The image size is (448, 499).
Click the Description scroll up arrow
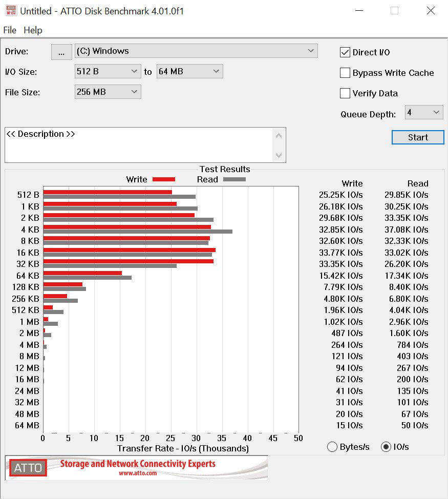(x=279, y=136)
